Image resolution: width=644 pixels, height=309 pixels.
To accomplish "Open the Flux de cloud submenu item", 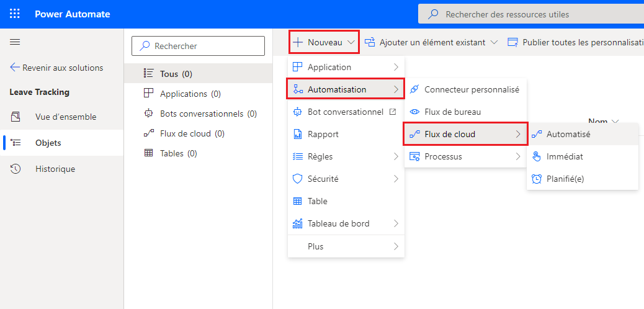I will 465,134.
